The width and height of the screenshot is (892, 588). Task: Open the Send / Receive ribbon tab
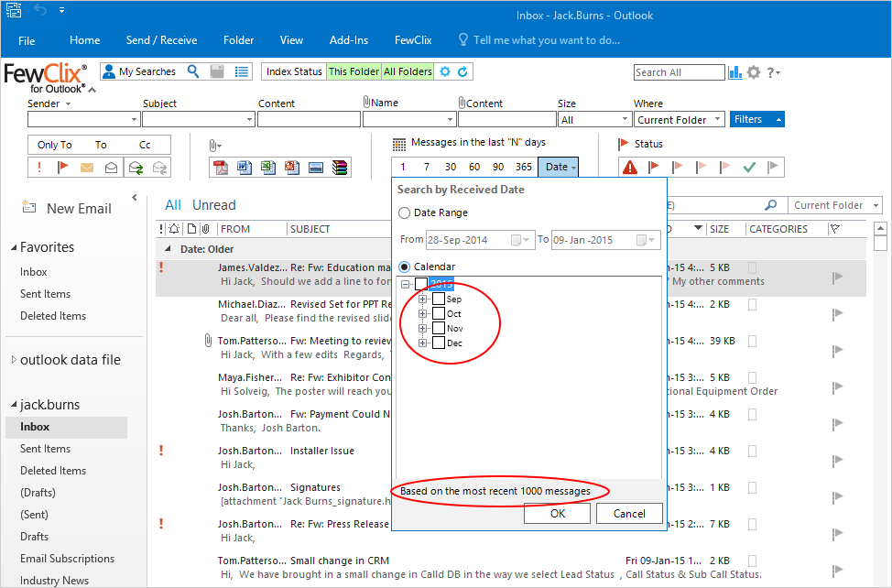(x=161, y=40)
